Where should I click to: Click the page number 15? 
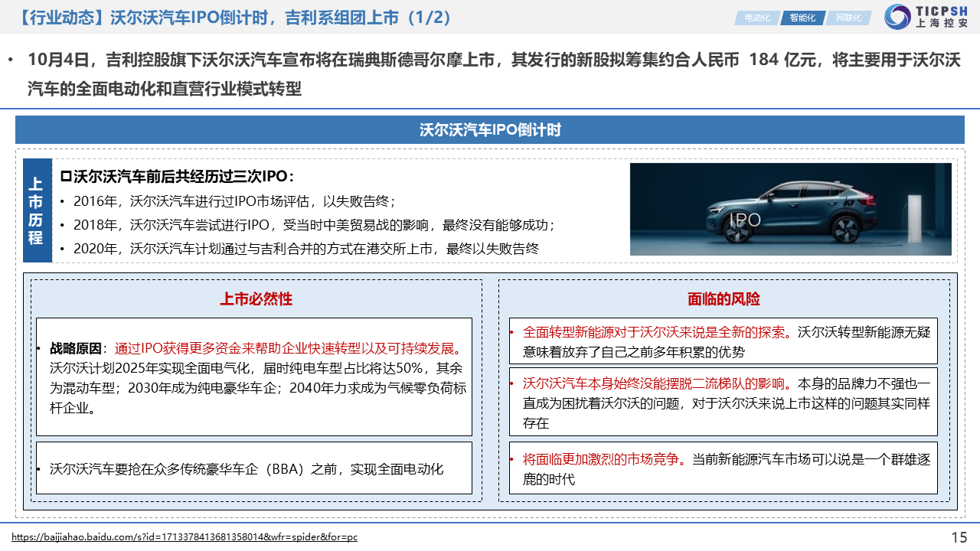point(959,537)
